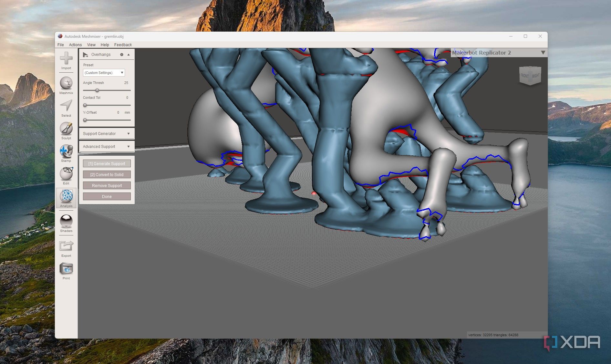Image resolution: width=611 pixels, height=364 pixels.
Task: Click the Remove Support button
Action: pyautogui.click(x=107, y=186)
